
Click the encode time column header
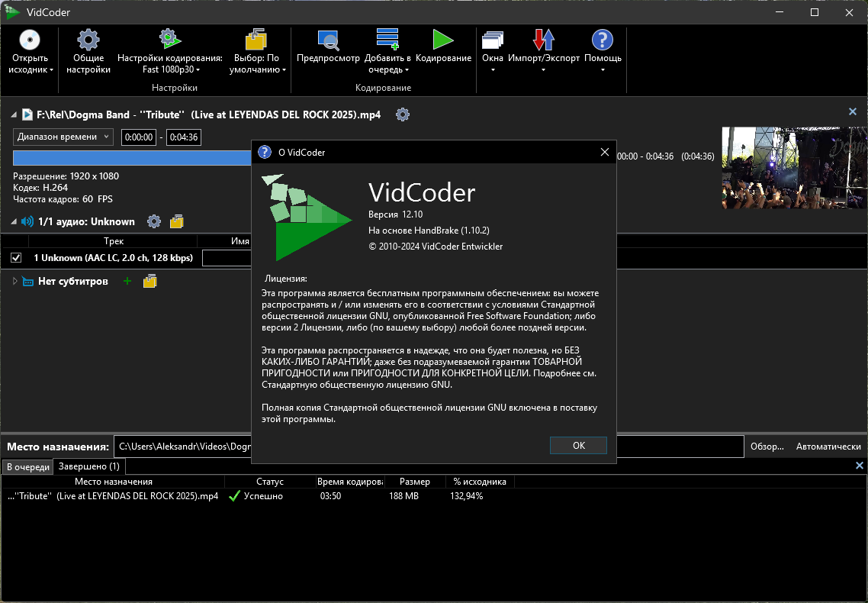tap(350, 482)
